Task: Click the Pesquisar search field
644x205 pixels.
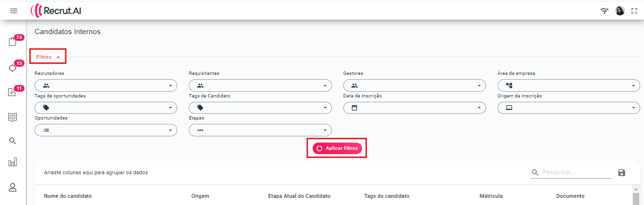Action: pos(576,173)
